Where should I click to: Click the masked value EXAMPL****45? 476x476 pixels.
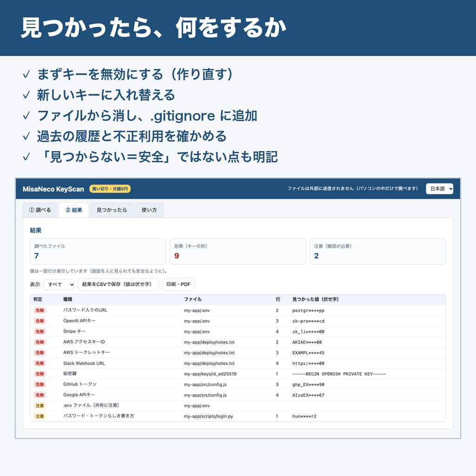point(309,353)
